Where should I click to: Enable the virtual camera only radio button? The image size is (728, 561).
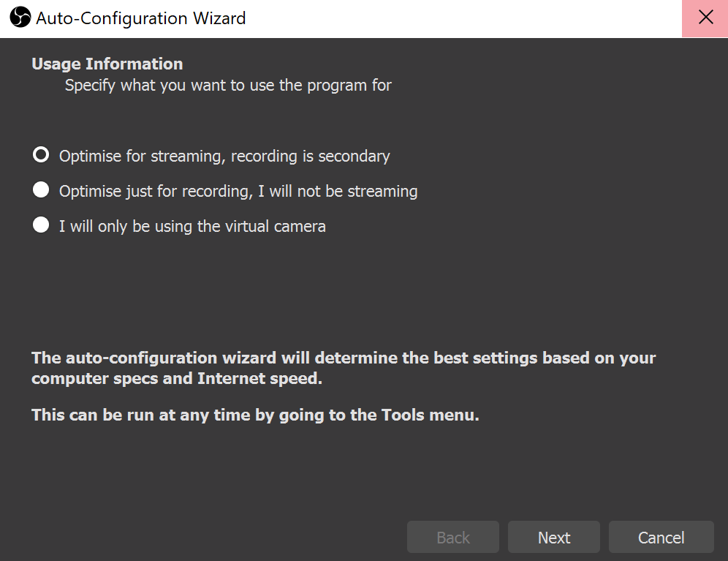(41, 225)
